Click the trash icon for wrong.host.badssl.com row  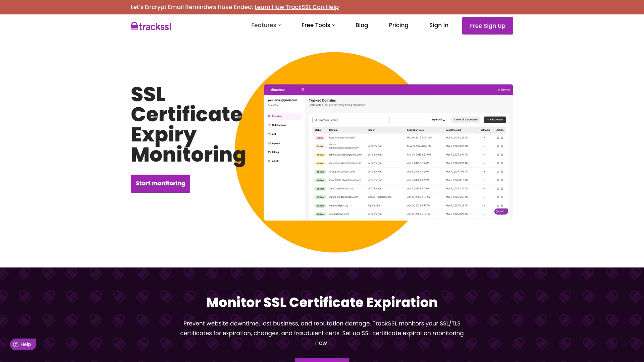pos(502,172)
